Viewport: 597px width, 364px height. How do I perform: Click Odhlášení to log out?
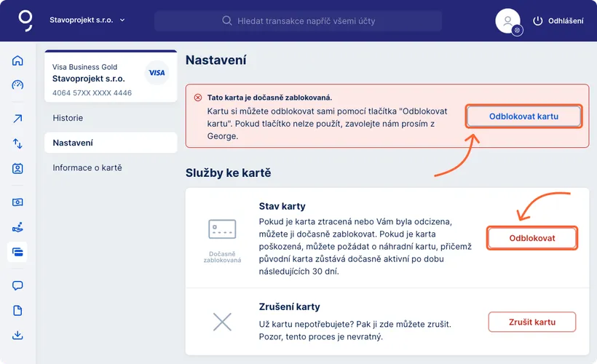click(x=566, y=21)
